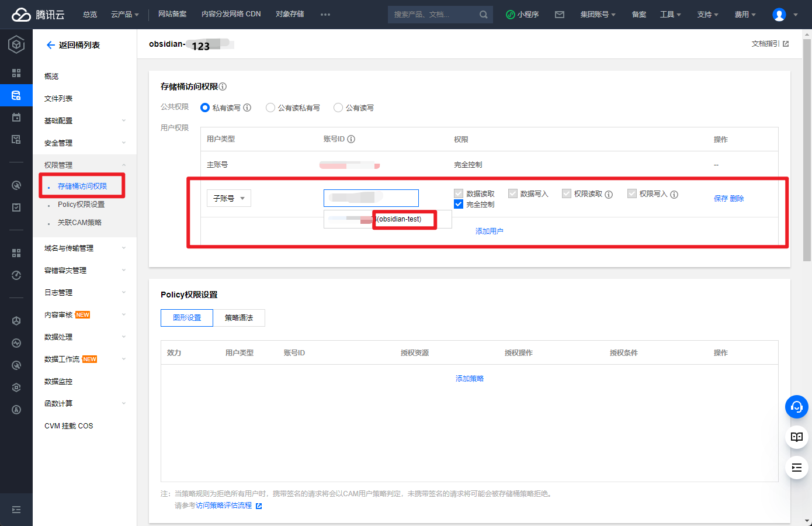Expand the 基础配置 menu section

click(x=85, y=120)
